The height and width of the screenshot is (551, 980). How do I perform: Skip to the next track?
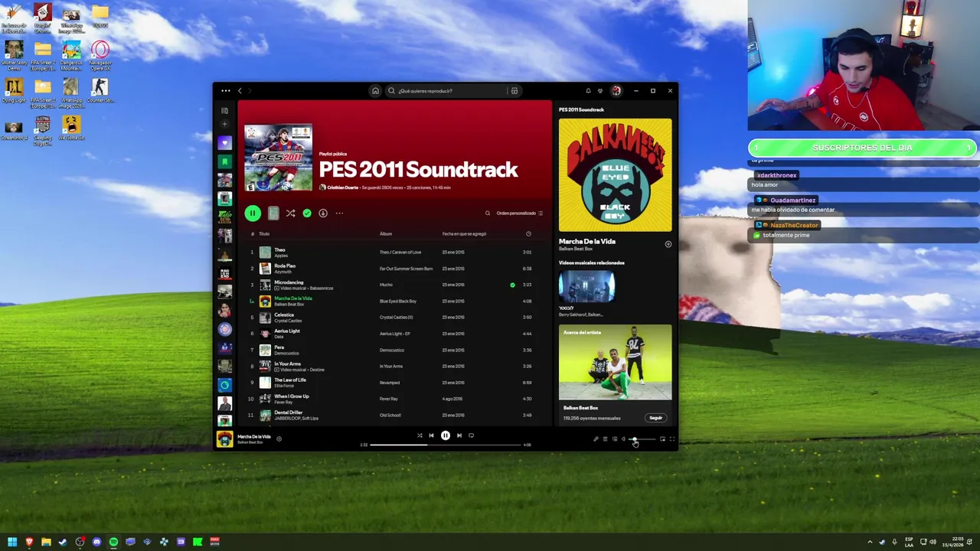(459, 435)
